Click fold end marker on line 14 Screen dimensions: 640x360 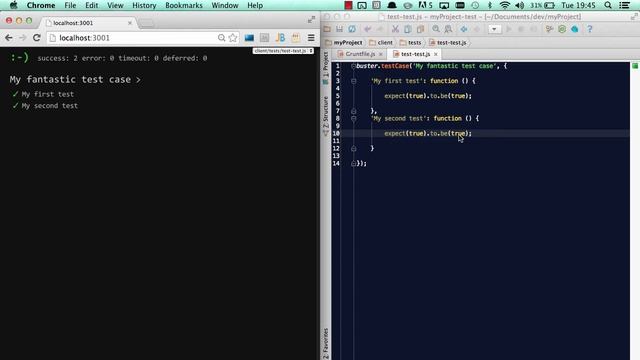point(353,163)
